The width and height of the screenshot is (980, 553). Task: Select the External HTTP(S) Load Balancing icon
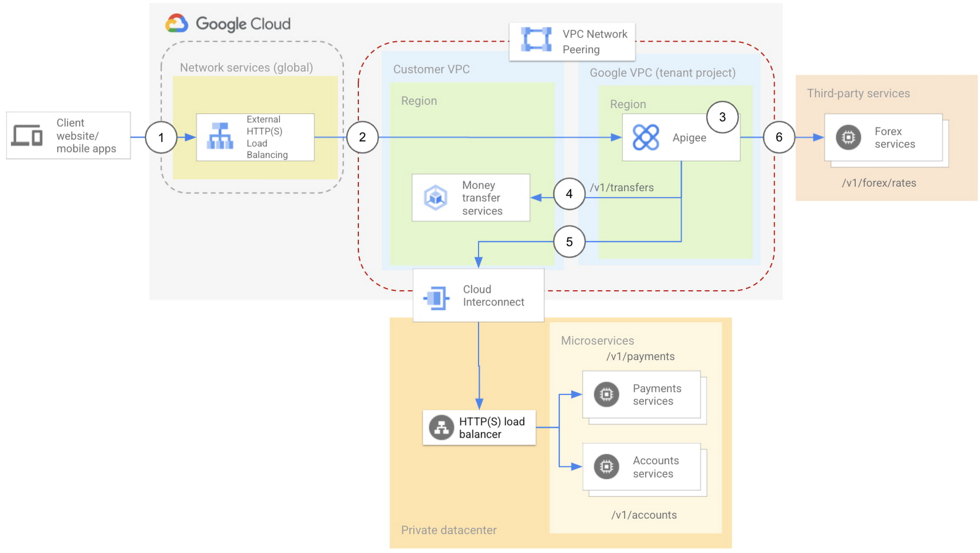click(x=220, y=137)
